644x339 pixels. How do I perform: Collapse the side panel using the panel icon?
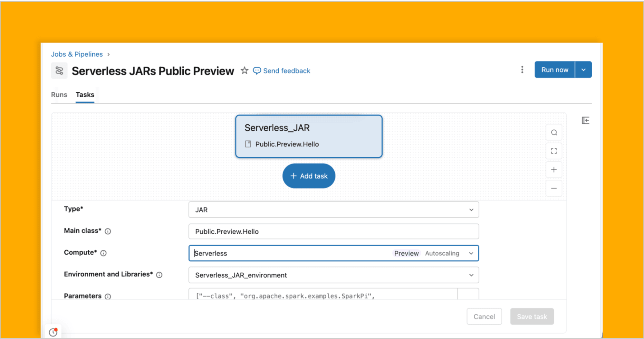[x=585, y=120]
